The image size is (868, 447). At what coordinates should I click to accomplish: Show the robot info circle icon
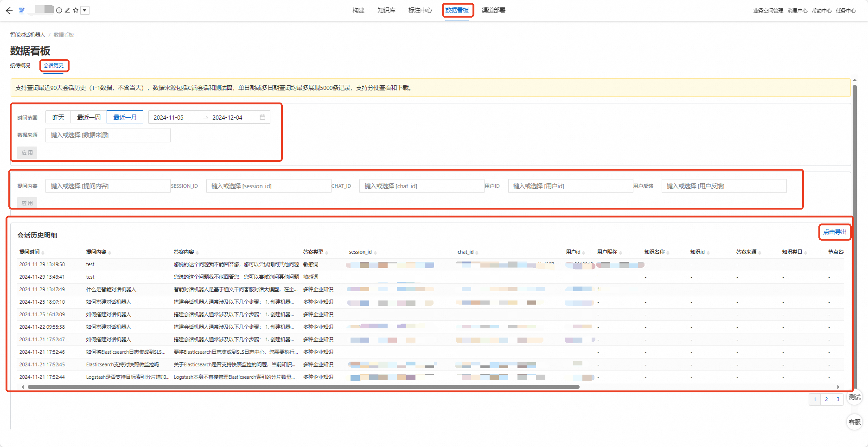click(59, 10)
